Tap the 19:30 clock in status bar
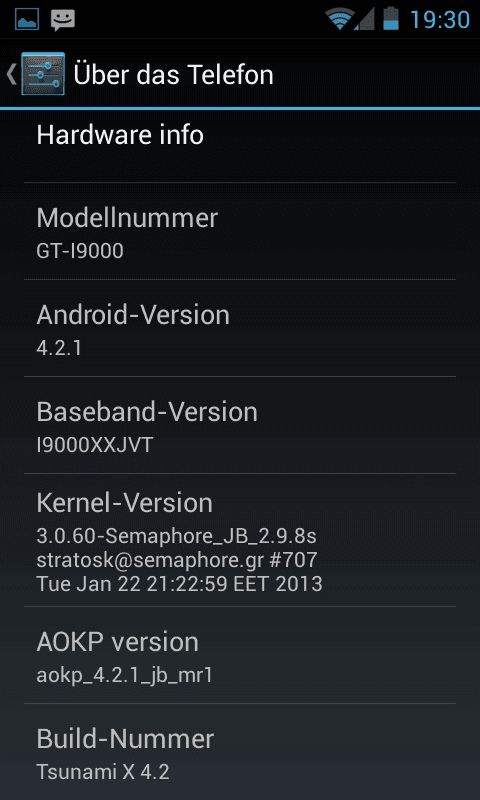The height and width of the screenshot is (800, 480). point(440,19)
